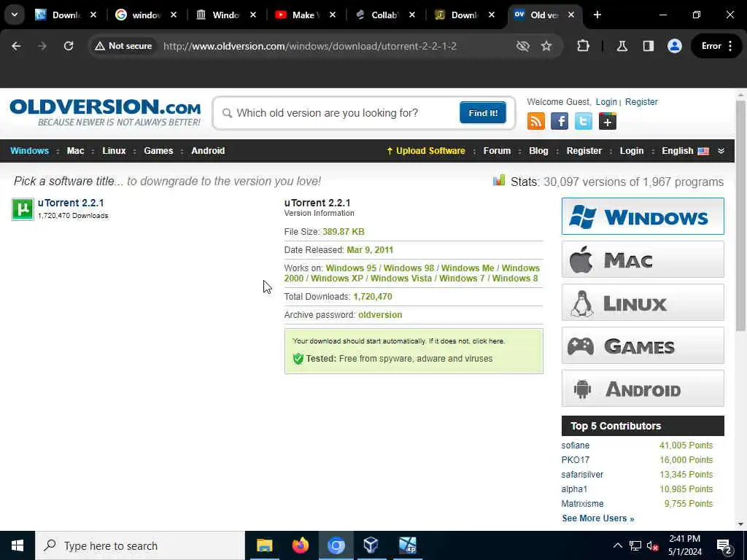Click the Android platform banner button
This screenshot has height=560, width=747.
pyautogui.click(x=643, y=389)
